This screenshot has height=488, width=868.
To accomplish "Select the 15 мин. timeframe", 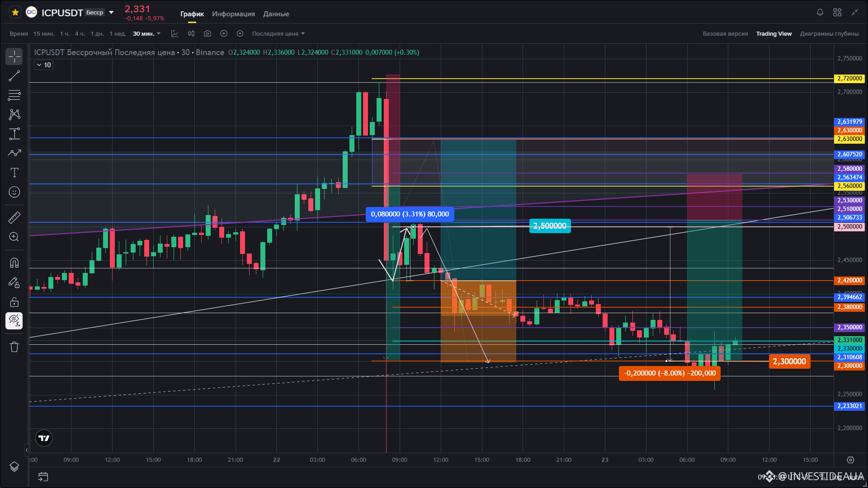I will [44, 34].
